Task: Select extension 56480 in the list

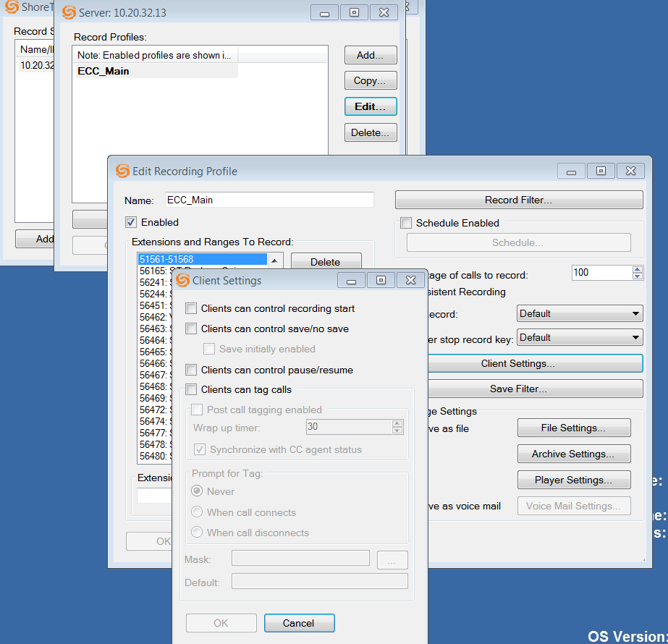Action: click(x=156, y=456)
